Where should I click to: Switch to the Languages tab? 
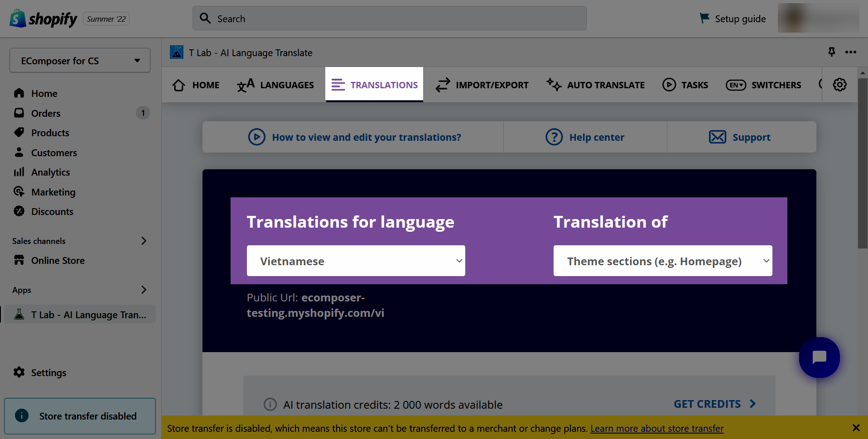pos(275,85)
